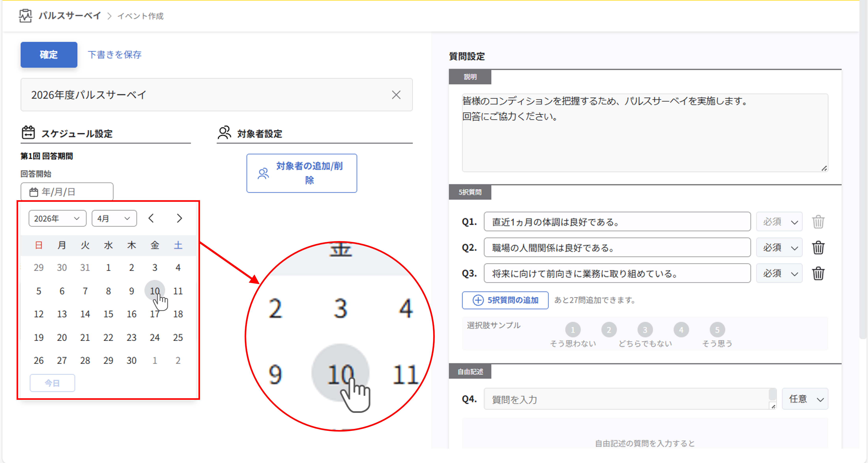
Task: Clear the survey title with X icon
Action: (x=396, y=95)
